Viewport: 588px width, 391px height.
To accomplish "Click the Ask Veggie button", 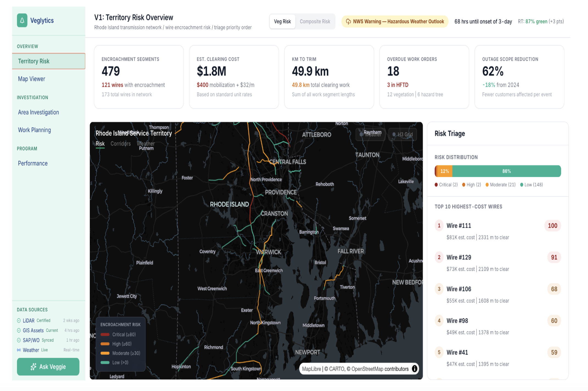I will click(x=48, y=367).
